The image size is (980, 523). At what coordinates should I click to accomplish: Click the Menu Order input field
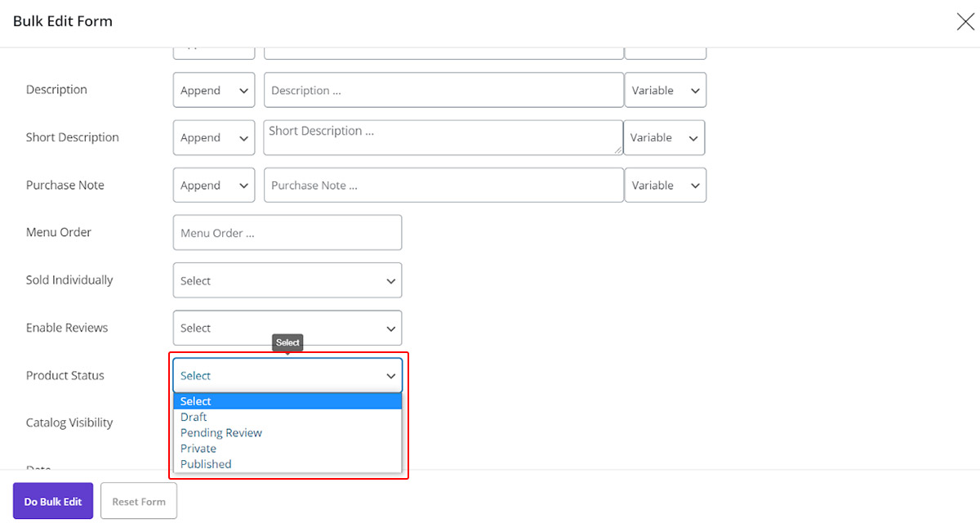click(287, 233)
